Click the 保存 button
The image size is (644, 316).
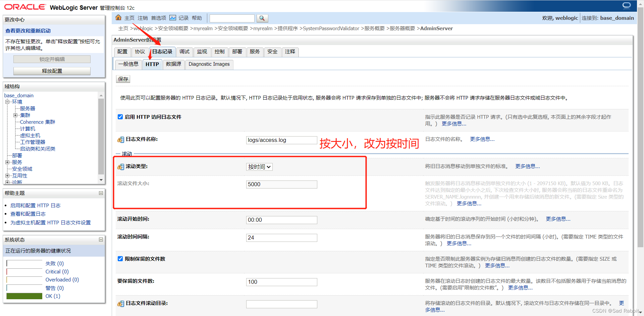point(123,79)
